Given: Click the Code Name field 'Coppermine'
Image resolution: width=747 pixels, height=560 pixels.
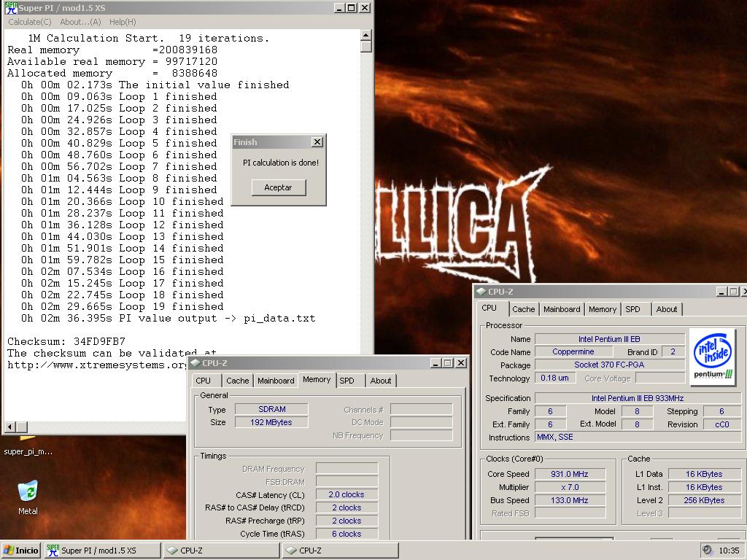Looking at the screenshot, I should click(573, 351).
